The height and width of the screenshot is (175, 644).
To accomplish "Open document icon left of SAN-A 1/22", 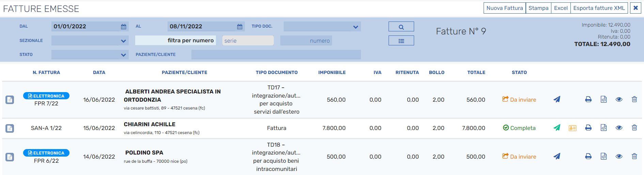I will coord(10,128).
